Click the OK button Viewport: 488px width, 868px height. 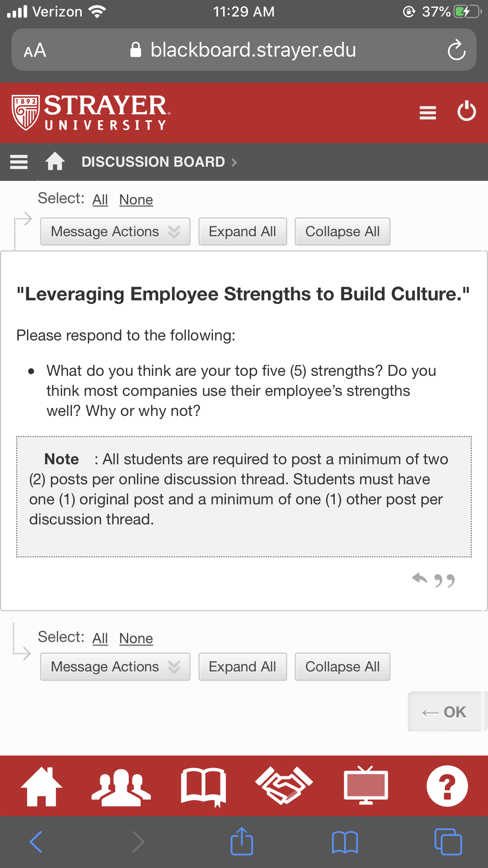click(x=444, y=712)
